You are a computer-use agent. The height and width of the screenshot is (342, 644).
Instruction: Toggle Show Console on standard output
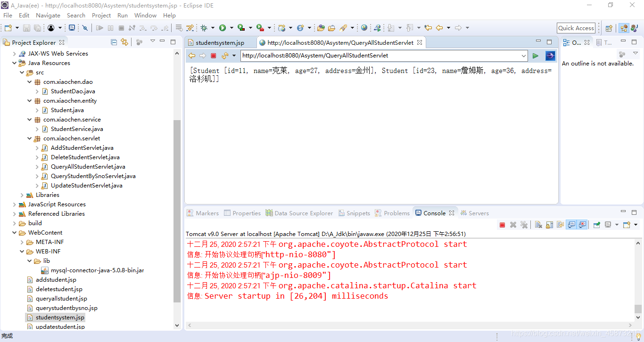point(571,225)
